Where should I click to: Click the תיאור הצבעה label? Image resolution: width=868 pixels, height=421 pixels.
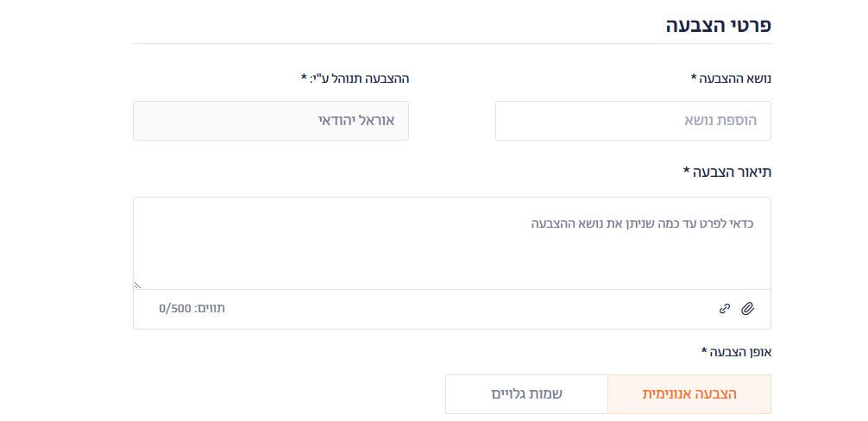pos(732,172)
